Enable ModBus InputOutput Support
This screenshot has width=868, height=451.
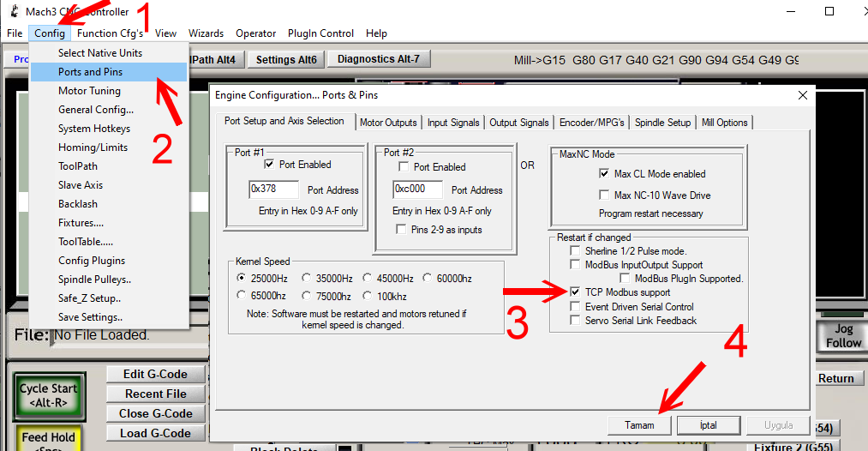575,265
